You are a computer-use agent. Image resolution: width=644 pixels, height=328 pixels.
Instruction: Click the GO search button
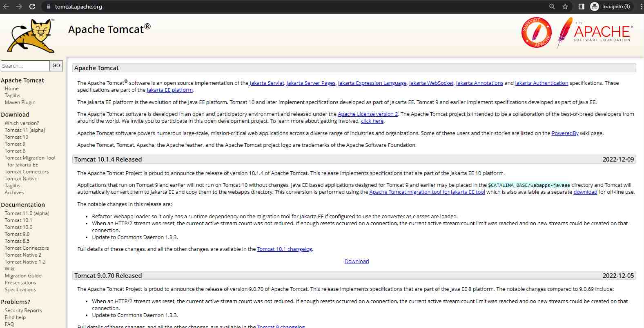(56, 66)
